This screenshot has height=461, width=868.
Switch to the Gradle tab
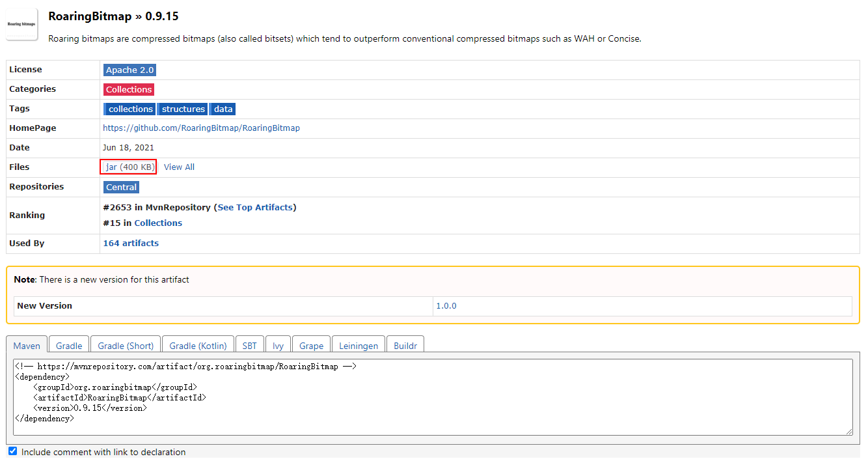[69, 346]
